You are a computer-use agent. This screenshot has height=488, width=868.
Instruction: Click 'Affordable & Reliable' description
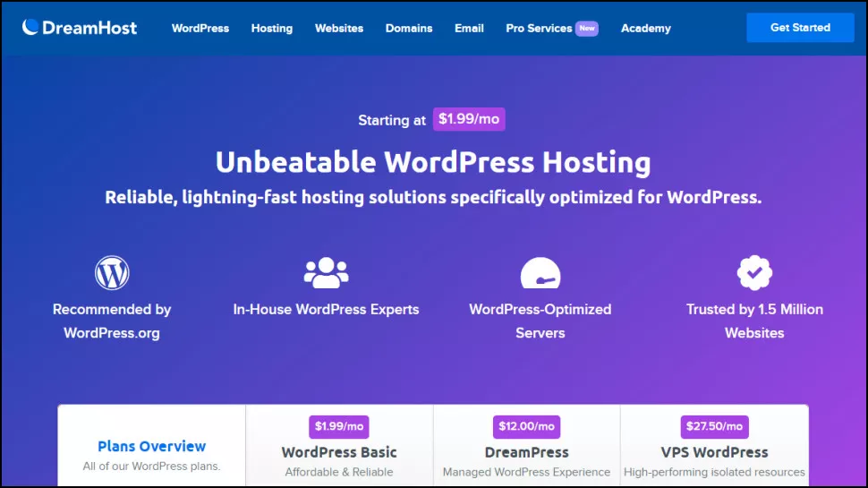click(339, 472)
